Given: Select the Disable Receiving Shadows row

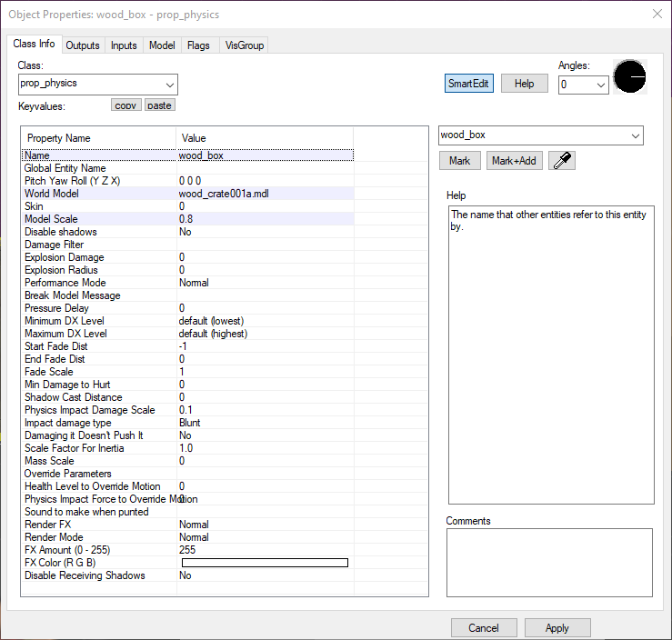Looking at the screenshot, I should (x=187, y=575).
